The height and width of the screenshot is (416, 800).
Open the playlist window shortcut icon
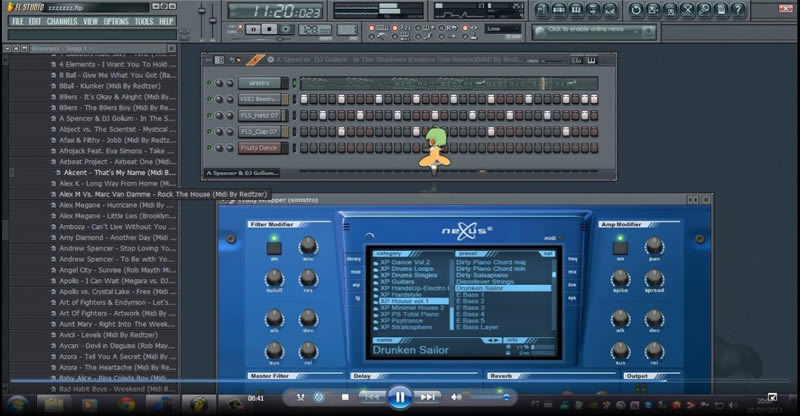pos(542,10)
